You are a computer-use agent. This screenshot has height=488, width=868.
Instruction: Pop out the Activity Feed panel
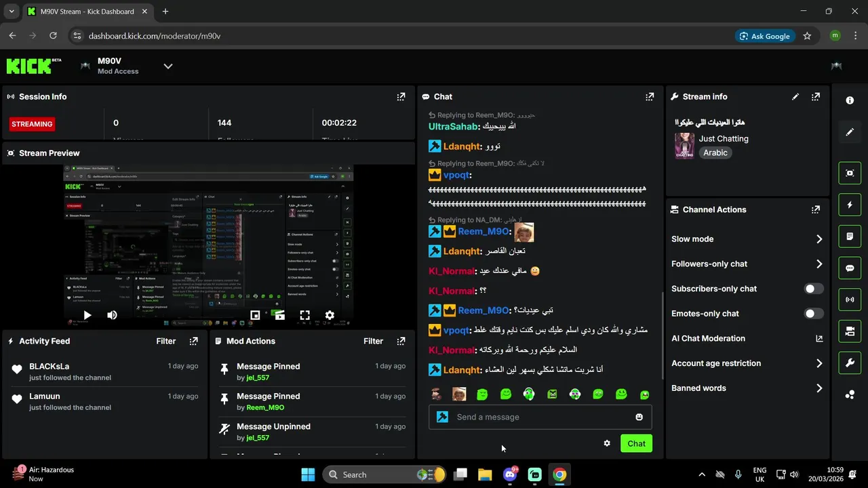[x=194, y=342]
